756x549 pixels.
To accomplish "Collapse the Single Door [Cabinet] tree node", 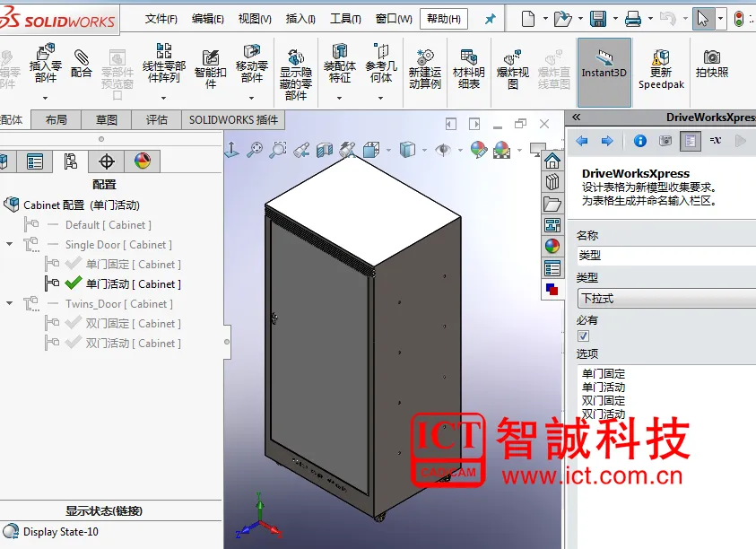I will tap(10, 244).
